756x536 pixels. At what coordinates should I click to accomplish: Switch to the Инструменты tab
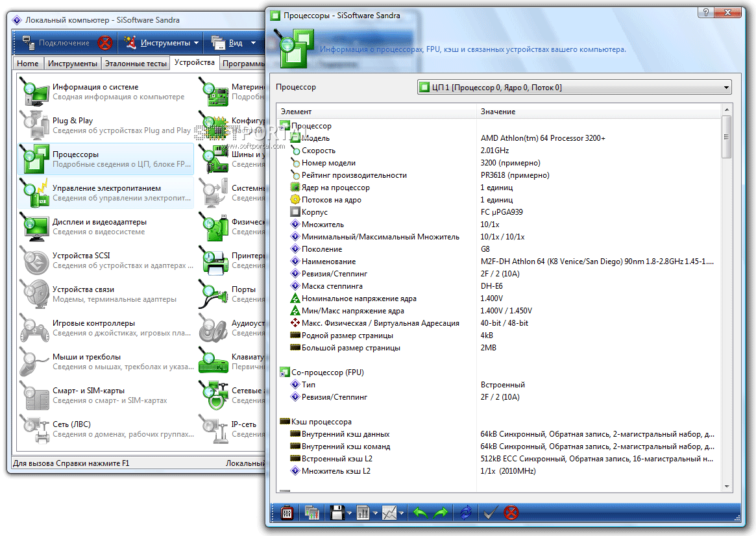click(x=72, y=64)
